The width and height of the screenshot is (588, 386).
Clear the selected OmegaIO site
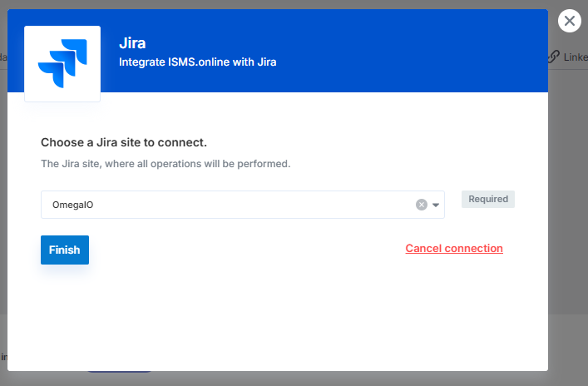click(422, 205)
